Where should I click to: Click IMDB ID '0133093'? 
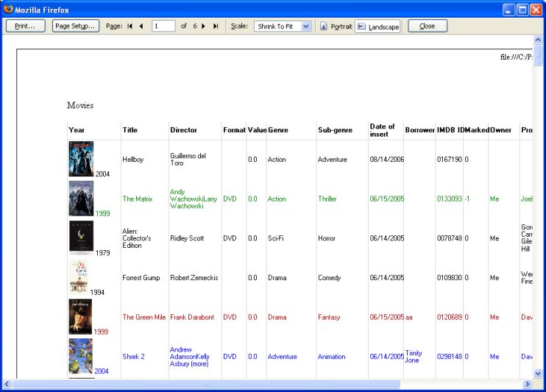(x=450, y=199)
